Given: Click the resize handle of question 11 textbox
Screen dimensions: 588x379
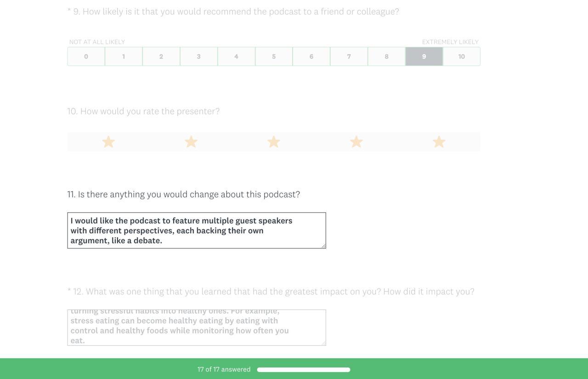Looking at the screenshot, I should (x=323, y=246).
